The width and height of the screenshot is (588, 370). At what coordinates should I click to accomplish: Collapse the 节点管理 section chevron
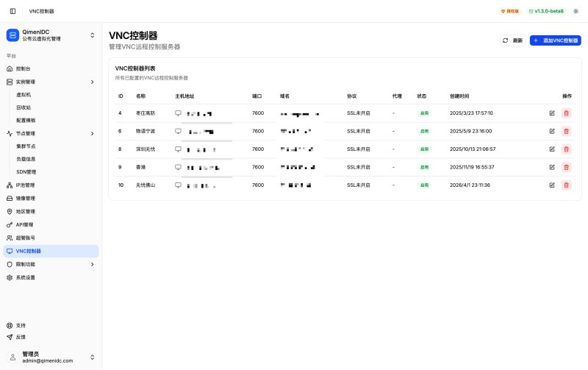[93, 134]
